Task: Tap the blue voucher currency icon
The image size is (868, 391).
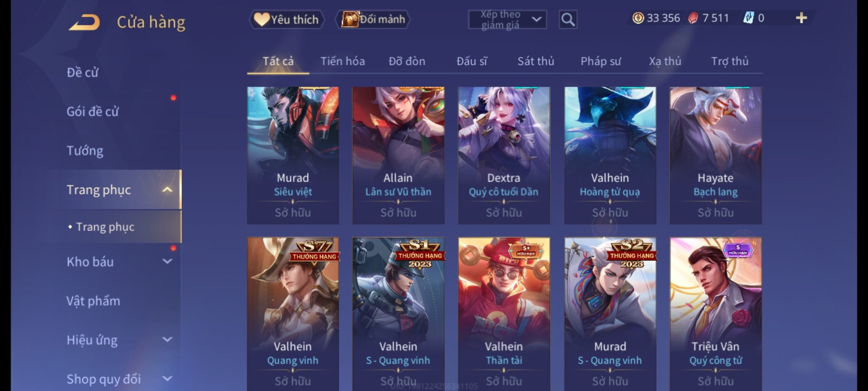Action: pos(749,18)
